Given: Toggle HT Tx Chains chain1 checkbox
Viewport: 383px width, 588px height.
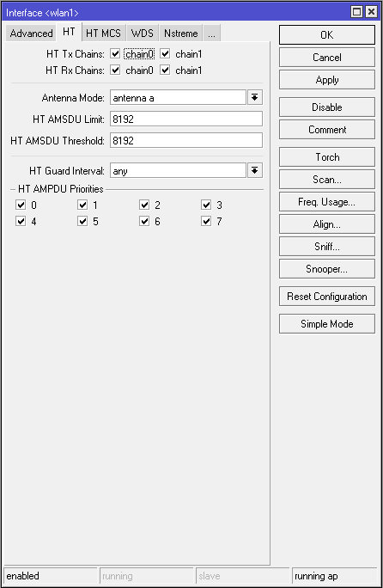Looking at the screenshot, I should 165,54.
